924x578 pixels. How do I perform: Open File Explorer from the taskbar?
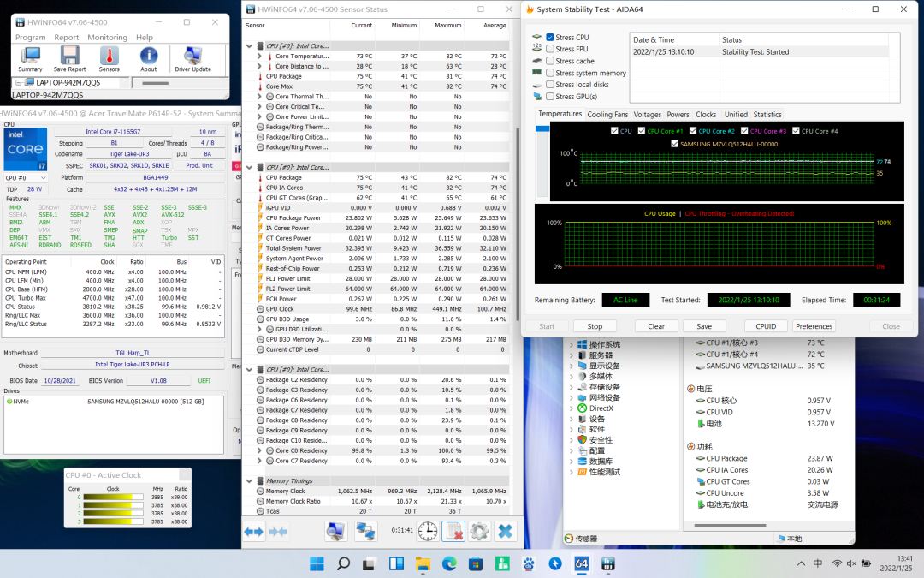coord(423,563)
